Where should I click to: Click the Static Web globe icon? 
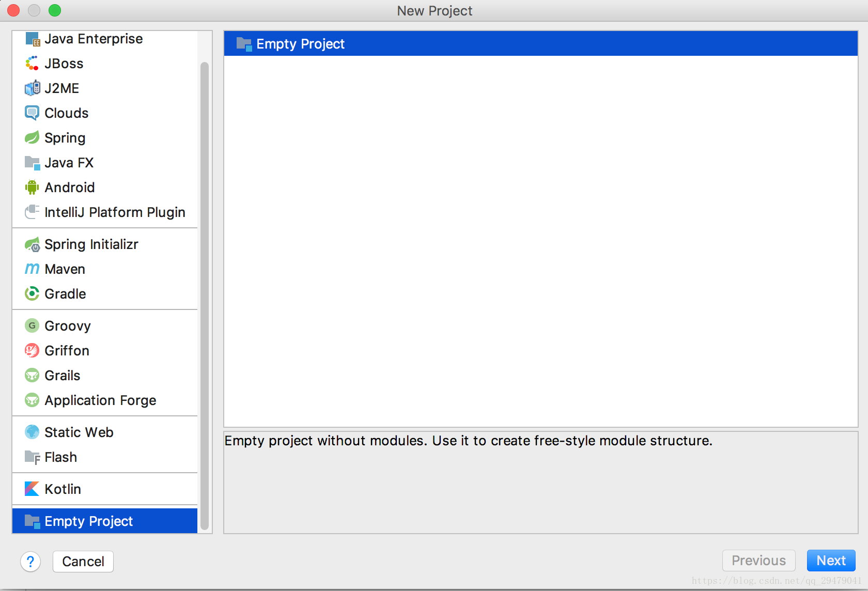[x=32, y=432]
